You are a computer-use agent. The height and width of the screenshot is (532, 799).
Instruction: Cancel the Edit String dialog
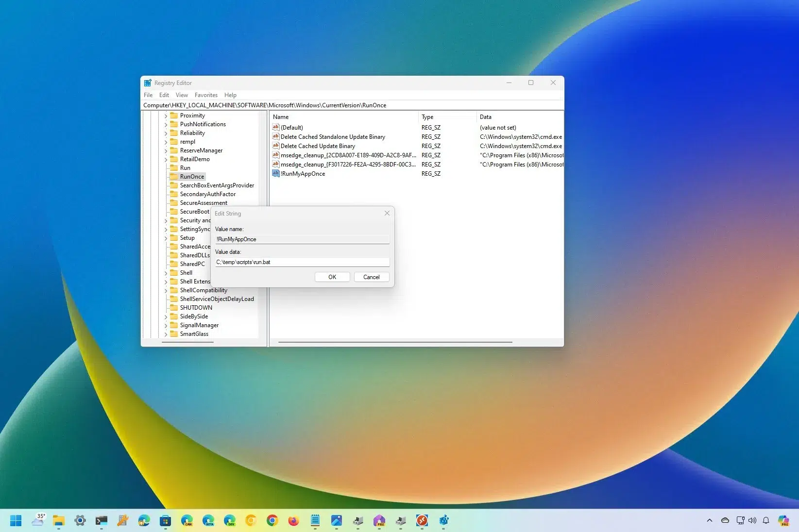coord(371,277)
